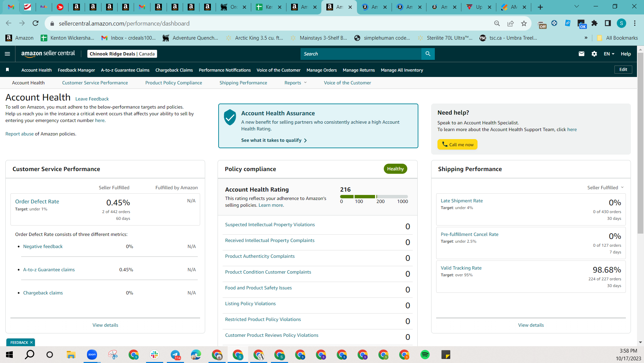Open Slack from the taskbar

(154, 355)
